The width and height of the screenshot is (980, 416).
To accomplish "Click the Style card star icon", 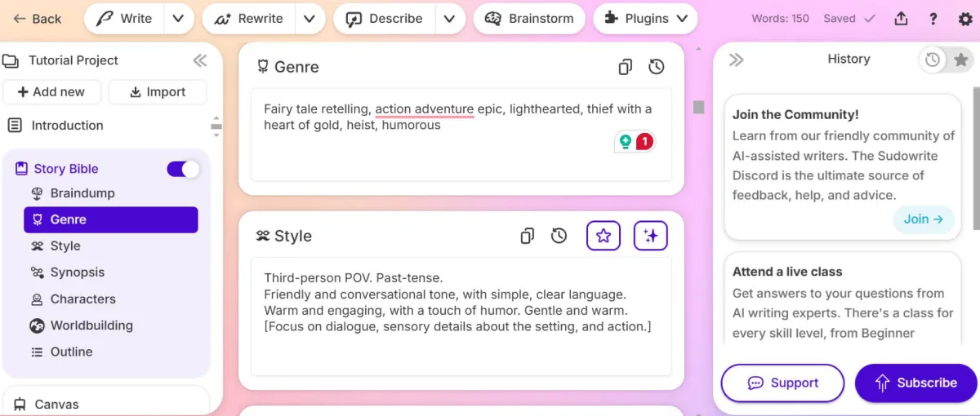I will point(604,236).
